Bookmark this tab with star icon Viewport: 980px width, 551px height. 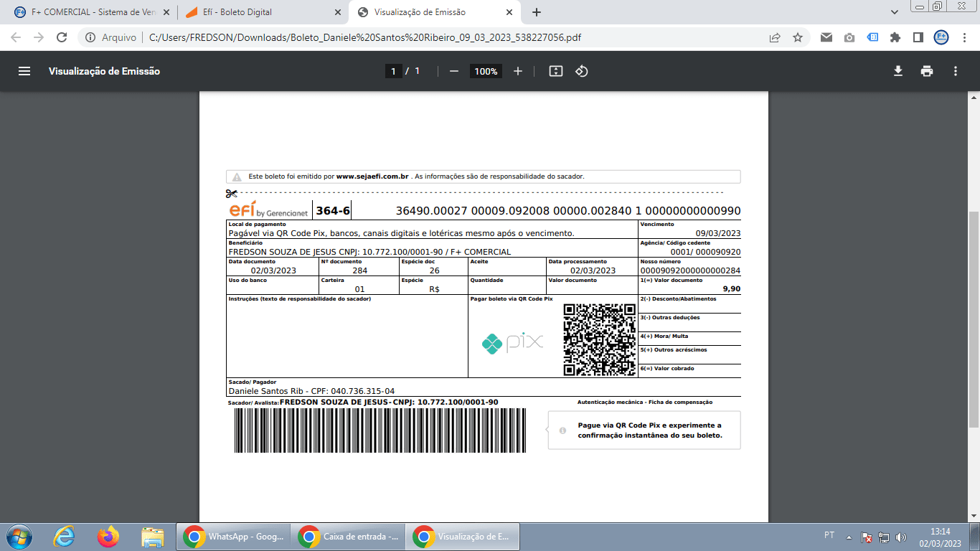click(798, 37)
